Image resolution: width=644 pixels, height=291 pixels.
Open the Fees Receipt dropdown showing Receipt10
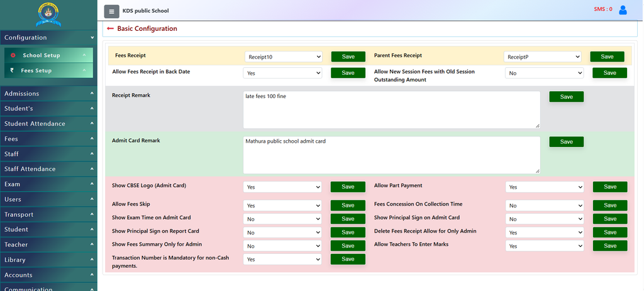coord(284,57)
